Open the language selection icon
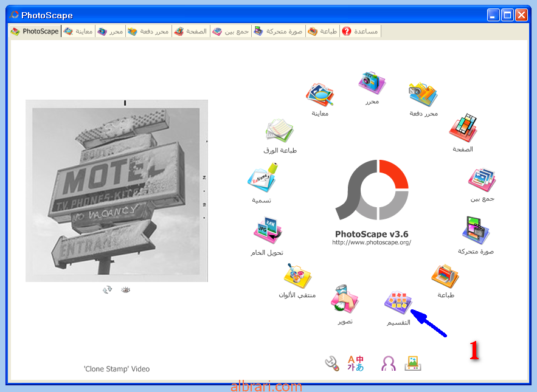The image size is (537, 392). coord(356,363)
